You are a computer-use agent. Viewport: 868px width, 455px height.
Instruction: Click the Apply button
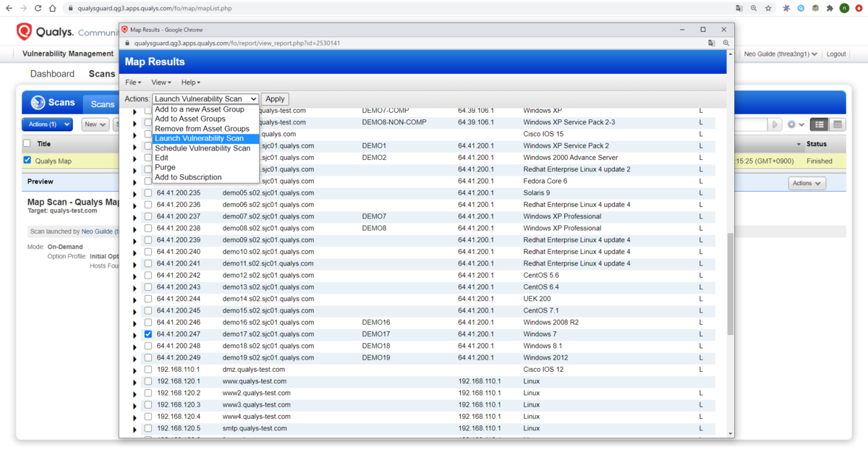tap(275, 99)
